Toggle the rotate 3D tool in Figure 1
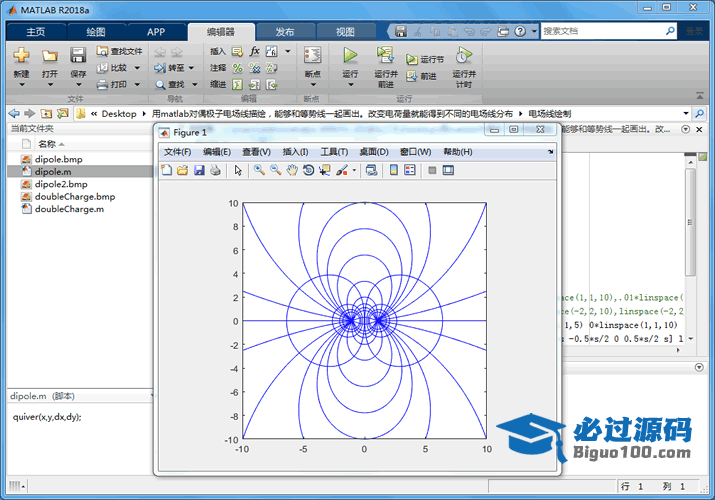The height and width of the screenshot is (500, 715). tap(308, 170)
